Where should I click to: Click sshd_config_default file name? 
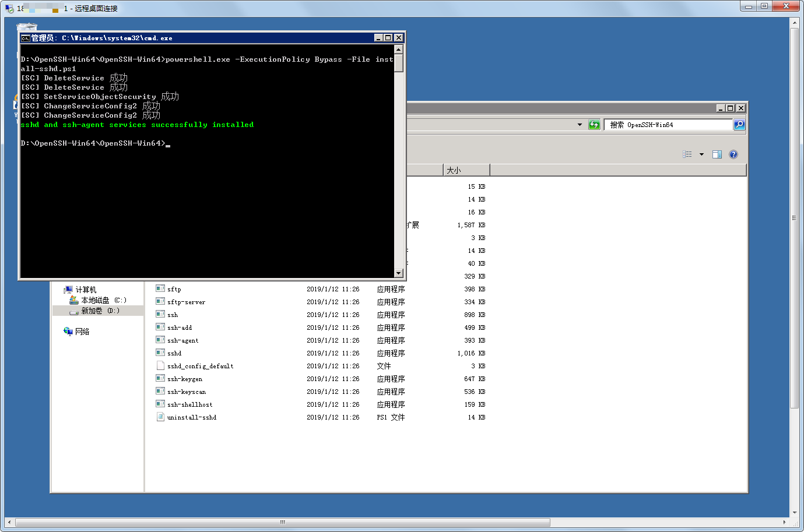tap(201, 366)
